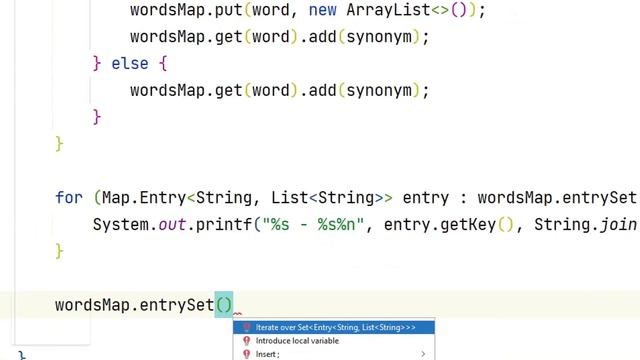The height and width of the screenshot is (360, 640).
Task: Click the highlighted parentheses after entrySet
Action: (224, 305)
